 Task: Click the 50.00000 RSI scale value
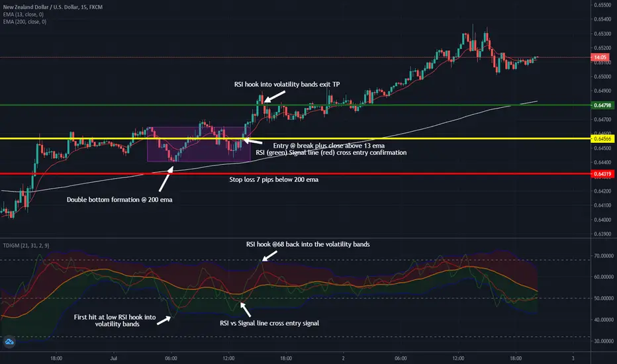(604, 298)
